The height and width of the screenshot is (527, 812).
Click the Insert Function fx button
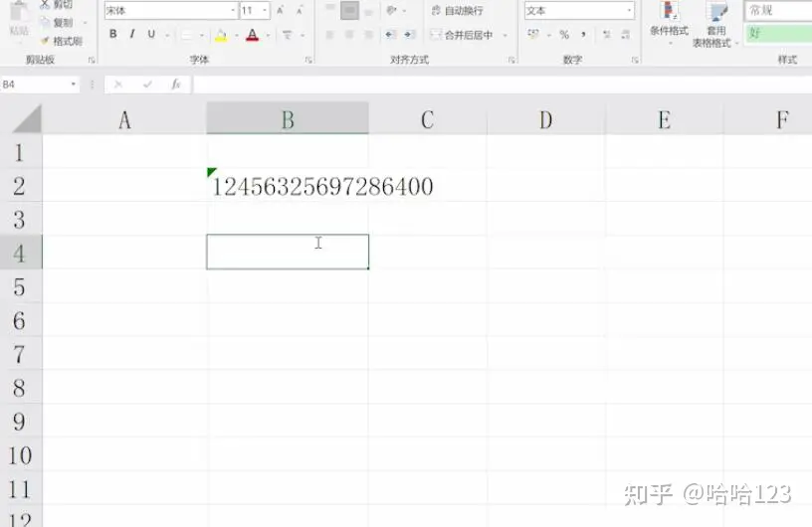[x=175, y=85]
